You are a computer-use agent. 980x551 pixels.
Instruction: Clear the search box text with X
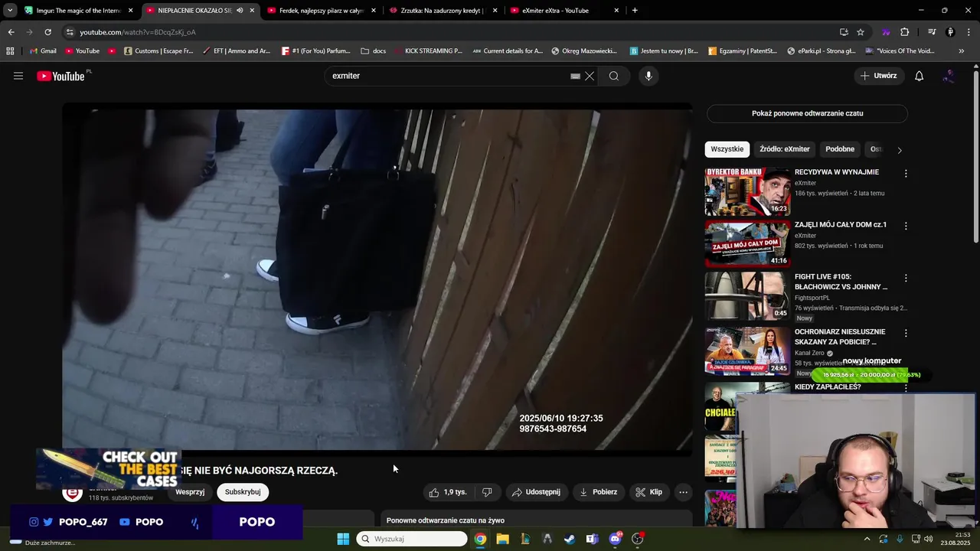click(590, 76)
